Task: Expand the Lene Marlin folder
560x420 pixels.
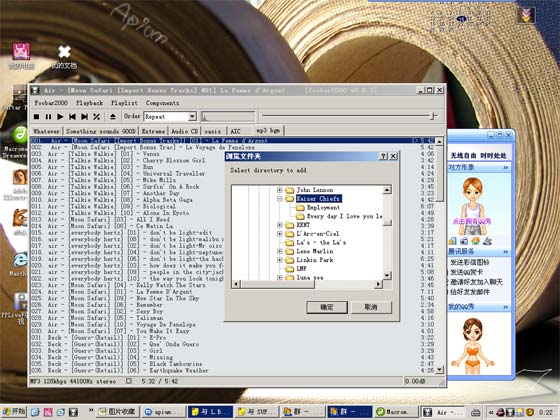Action: (x=280, y=251)
